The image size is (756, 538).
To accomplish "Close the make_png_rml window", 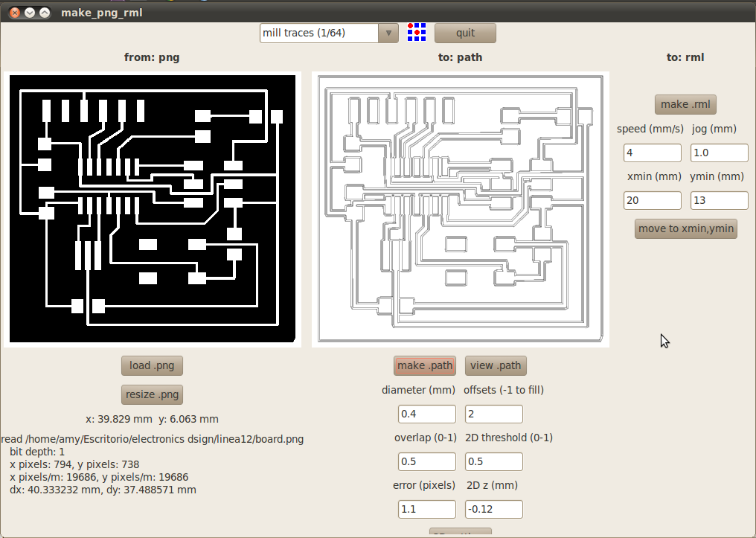I will 15,13.
